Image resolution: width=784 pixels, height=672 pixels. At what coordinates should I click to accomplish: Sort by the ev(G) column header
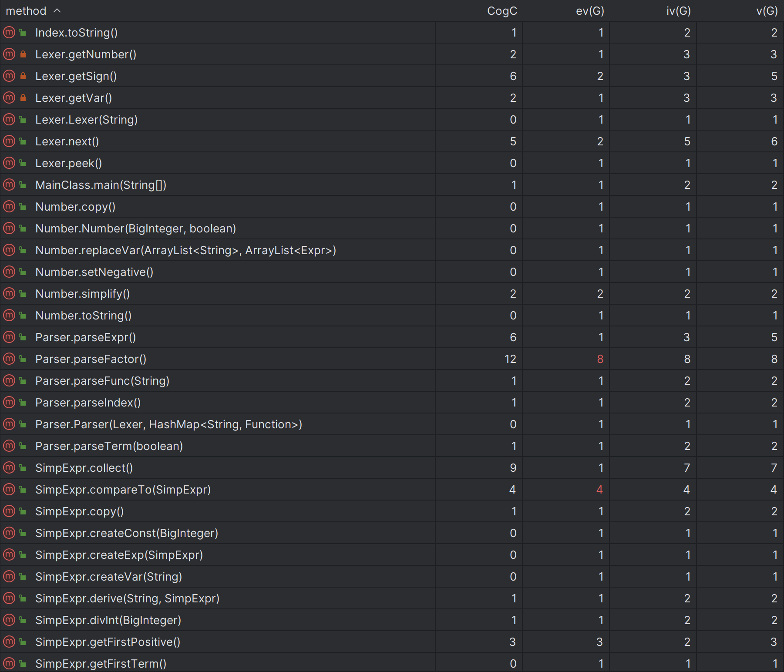(x=590, y=11)
